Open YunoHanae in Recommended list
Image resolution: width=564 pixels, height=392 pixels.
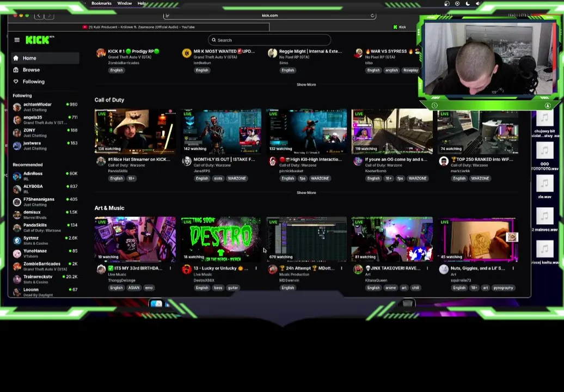pyautogui.click(x=45, y=253)
